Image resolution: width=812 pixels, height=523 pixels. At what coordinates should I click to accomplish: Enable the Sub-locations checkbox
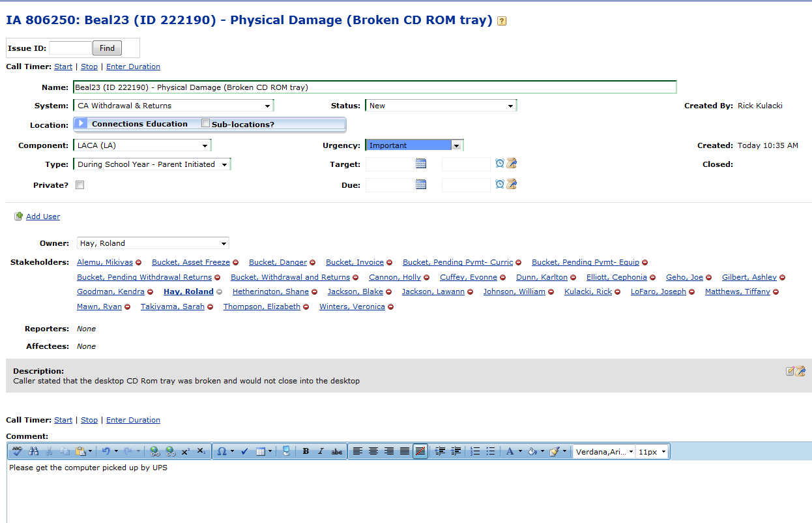click(206, 123)
